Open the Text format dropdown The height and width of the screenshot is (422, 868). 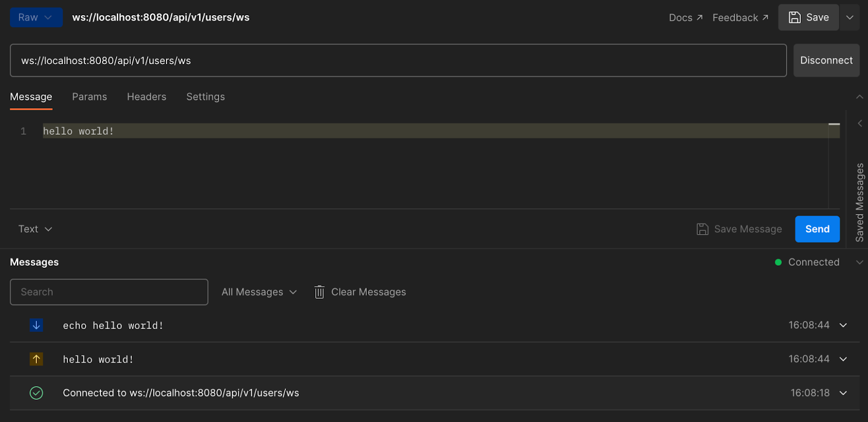click(35, 229)
